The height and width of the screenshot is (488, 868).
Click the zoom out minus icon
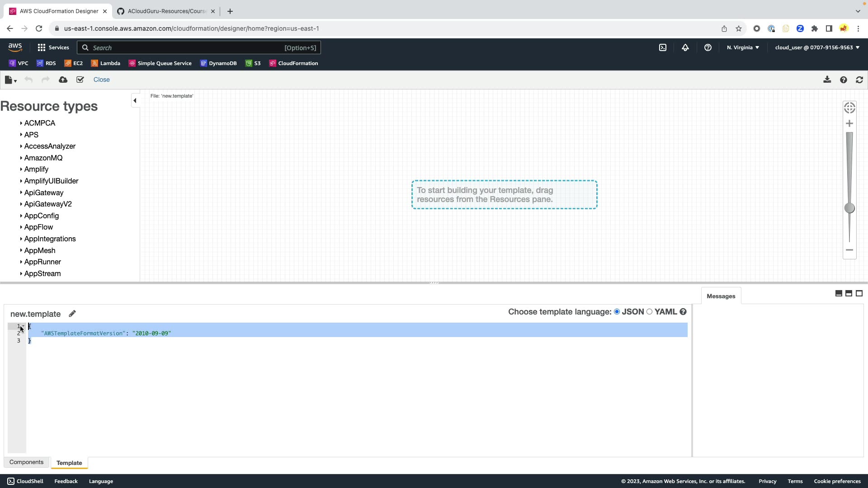(x=849, y=250)
